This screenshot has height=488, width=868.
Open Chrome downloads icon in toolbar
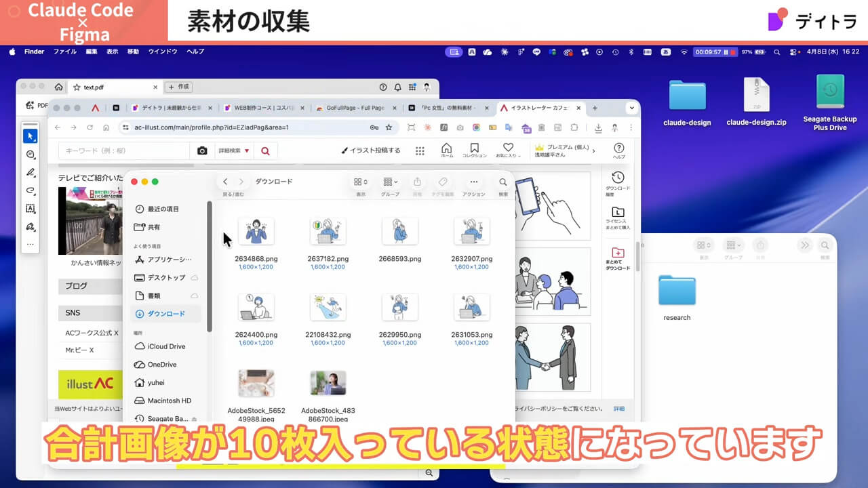598,127
